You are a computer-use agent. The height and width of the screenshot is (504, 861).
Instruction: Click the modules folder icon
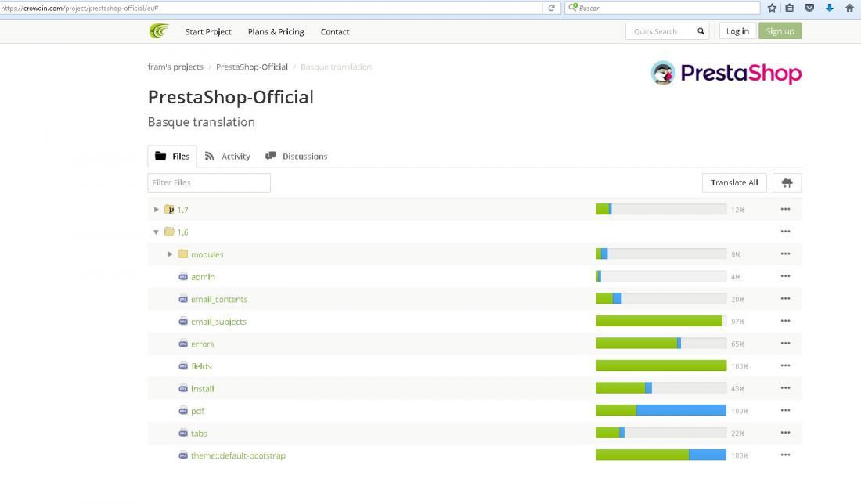[x=183, y=254]
